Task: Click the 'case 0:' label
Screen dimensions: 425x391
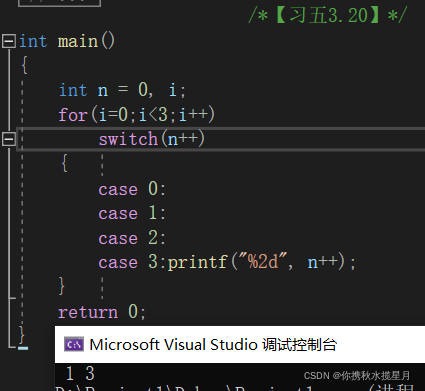Action: point(132,189)
